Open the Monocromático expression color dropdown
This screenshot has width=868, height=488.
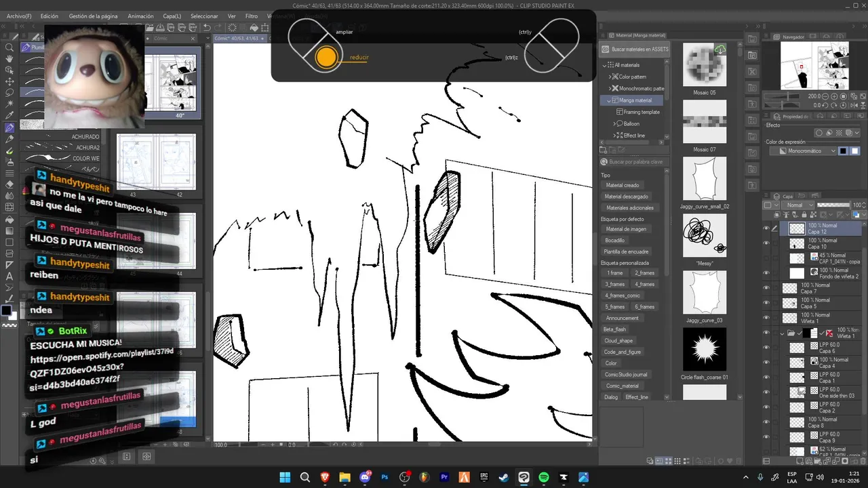[x=803, y=150]
